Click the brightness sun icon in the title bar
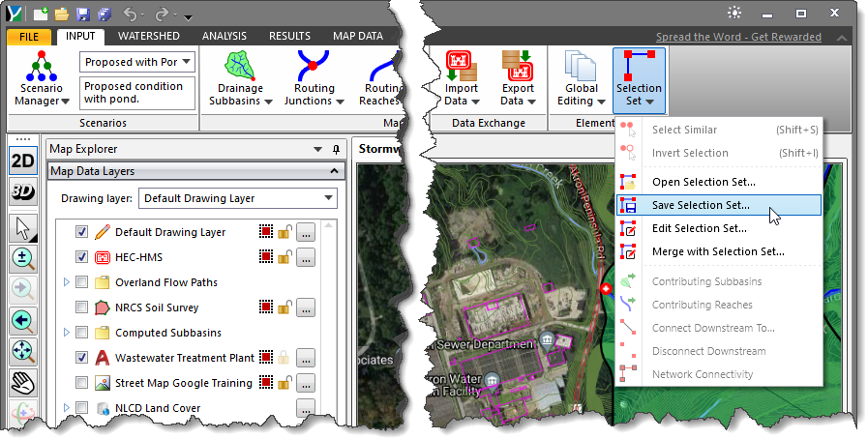Viewport: 868px width, 439px height. click(x=734, y=13)
